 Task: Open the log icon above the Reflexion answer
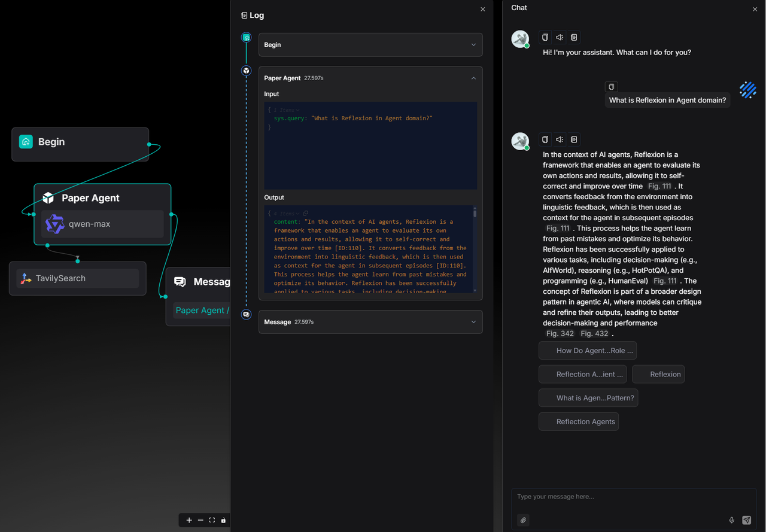tap(574, 139)
